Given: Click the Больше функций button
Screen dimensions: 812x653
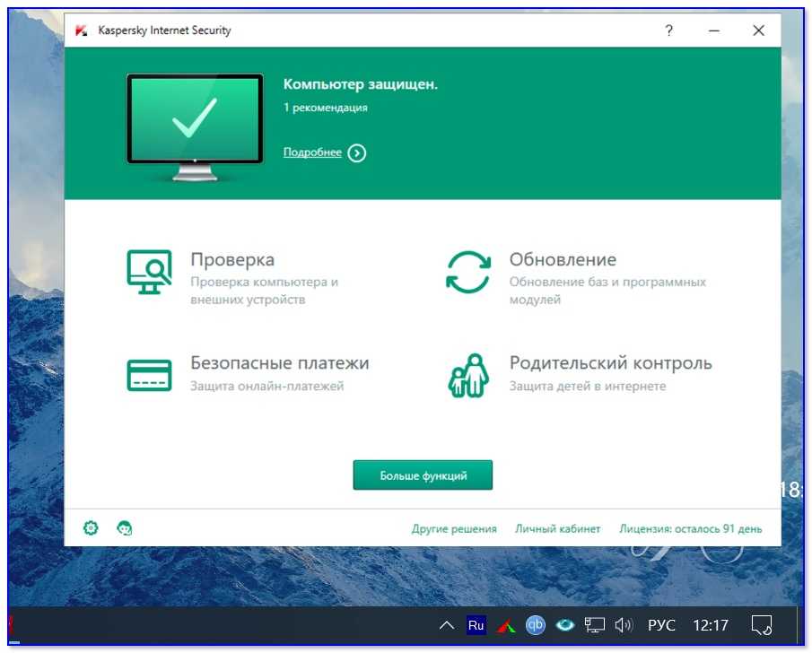Looking at the screenshot, I should pos(423,475).
